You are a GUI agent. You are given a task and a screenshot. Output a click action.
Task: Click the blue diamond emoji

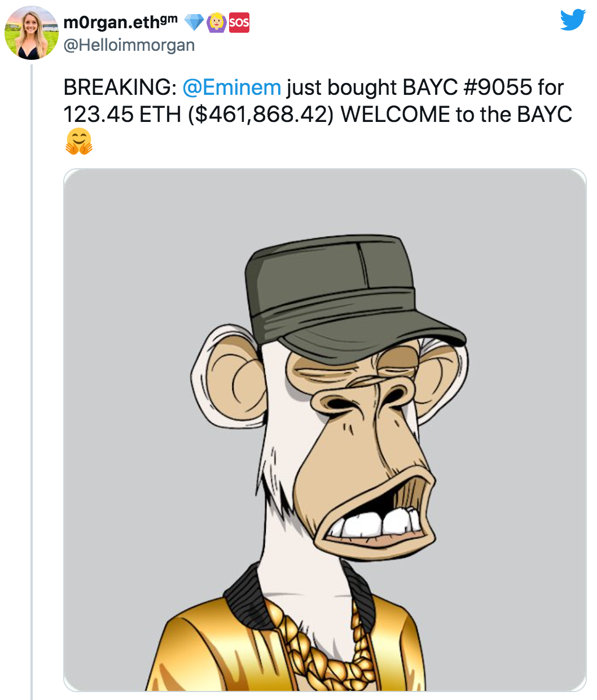click(194, 23)
